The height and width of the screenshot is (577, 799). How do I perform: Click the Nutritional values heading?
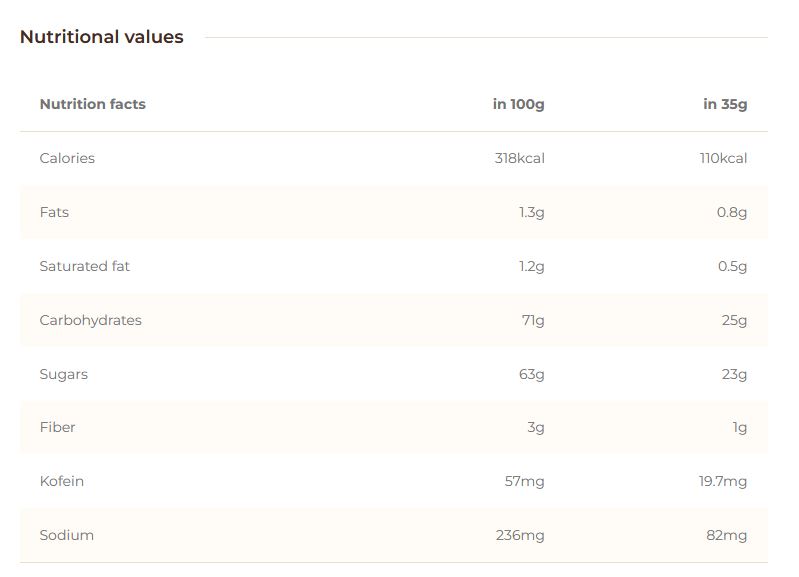102,37
